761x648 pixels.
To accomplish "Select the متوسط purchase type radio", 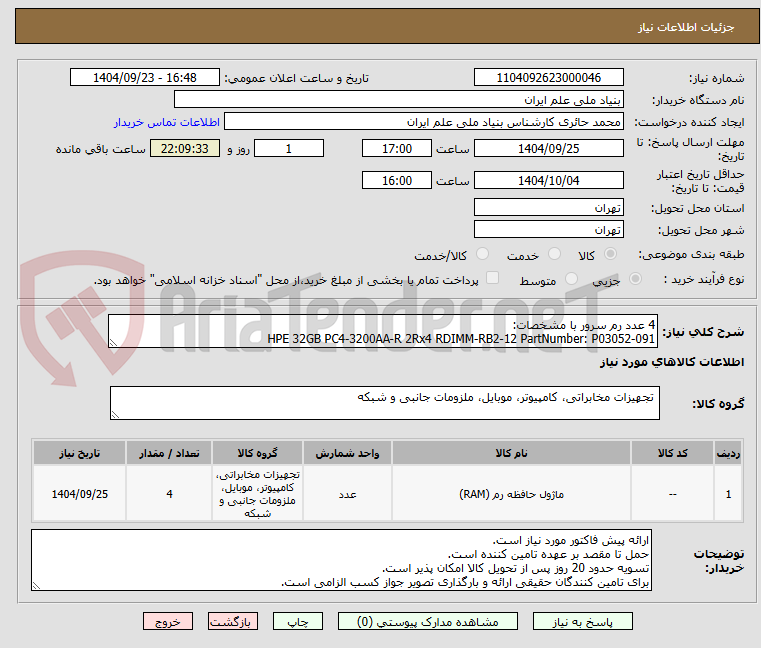I will coord(572,279).
